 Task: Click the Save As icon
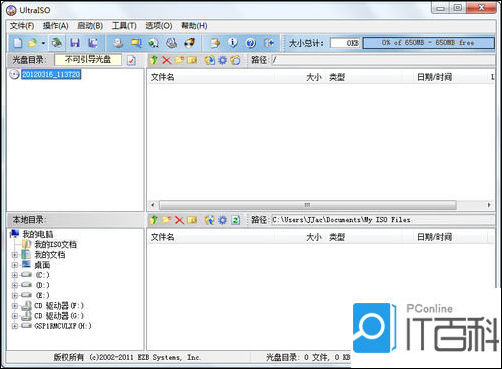pyautogui.click(x=93, y=43)
